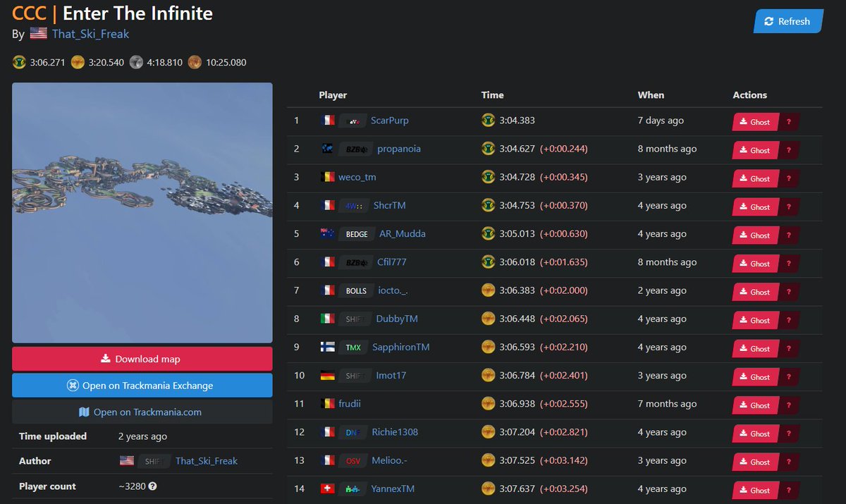Click the silver medal icon for 4:18.810
This screenshot has width=846, height=504.
137,62
